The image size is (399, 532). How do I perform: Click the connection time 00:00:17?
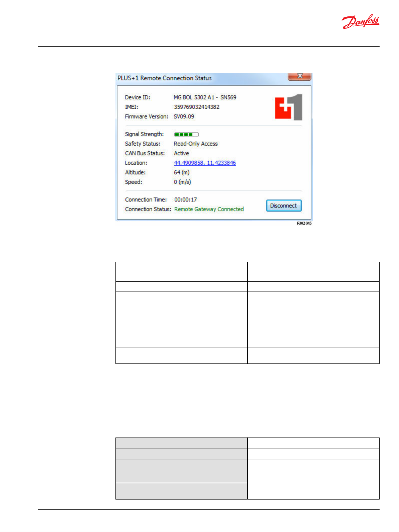pos(185,200)
